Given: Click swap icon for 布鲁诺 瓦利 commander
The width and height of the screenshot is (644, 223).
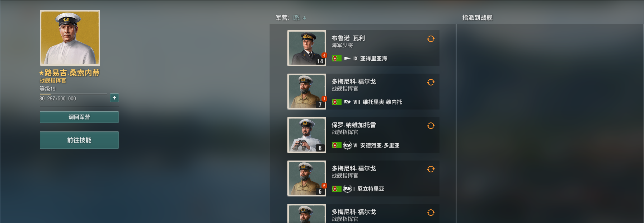Looking at the screenshot, I should (431, 39).
